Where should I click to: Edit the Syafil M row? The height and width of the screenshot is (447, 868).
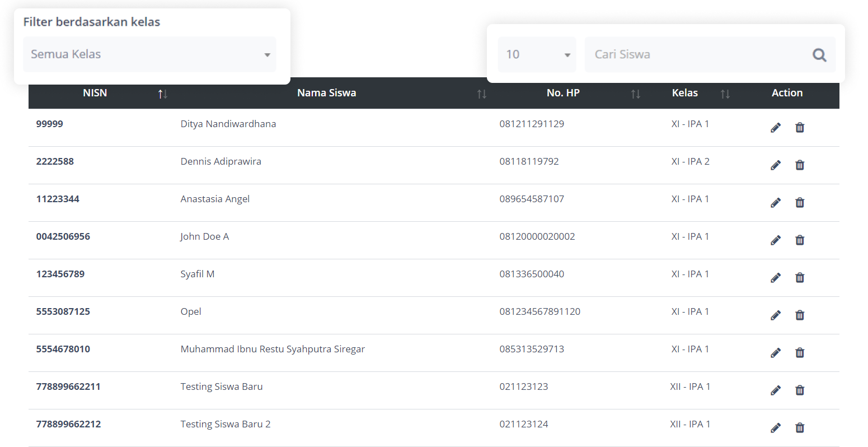pyautogui.click(x=775, y=278)
